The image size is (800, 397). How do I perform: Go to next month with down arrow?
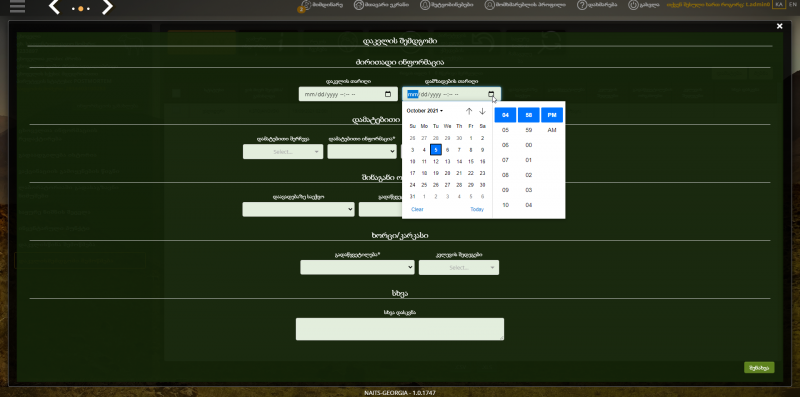(x=482, y=111)
